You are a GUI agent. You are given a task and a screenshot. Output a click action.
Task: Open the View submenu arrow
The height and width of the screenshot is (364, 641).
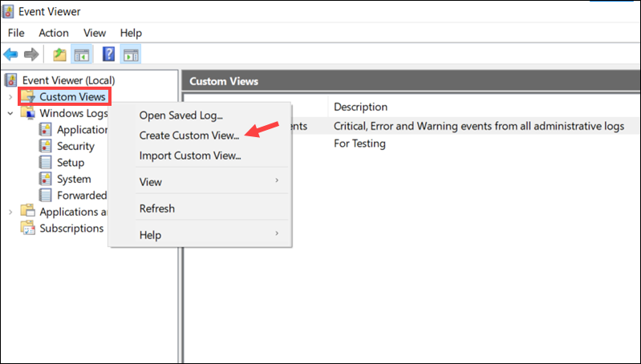pos(277,180)
